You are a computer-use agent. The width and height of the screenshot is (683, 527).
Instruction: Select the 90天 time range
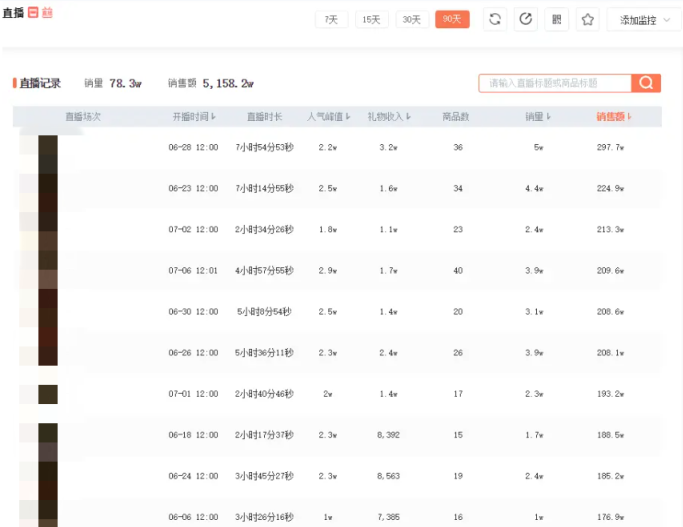tap(452, 19)
